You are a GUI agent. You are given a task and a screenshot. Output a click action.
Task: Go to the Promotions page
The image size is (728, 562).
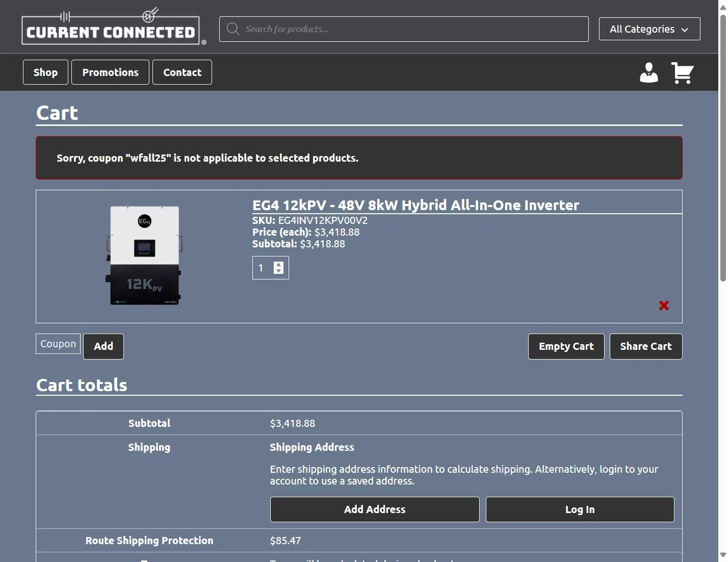110,72
